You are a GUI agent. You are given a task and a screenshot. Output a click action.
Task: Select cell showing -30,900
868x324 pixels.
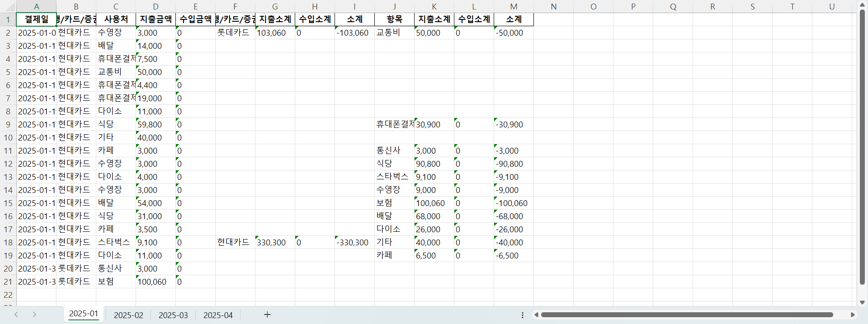pyautogui.click(x=514, y=124)
